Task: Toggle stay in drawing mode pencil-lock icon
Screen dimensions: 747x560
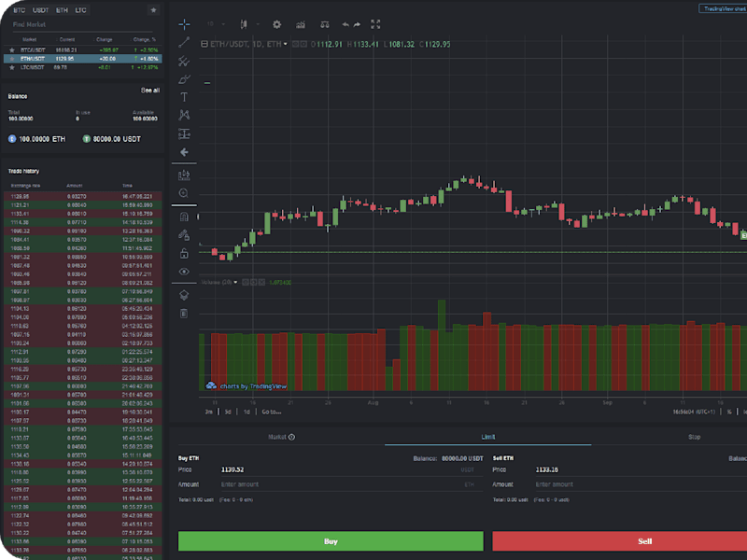Action: pos(184,235)
